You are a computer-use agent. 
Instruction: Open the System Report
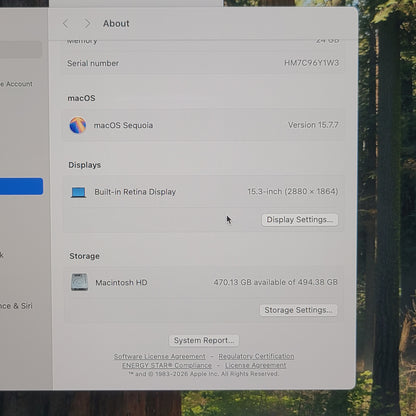pos(204,340)
